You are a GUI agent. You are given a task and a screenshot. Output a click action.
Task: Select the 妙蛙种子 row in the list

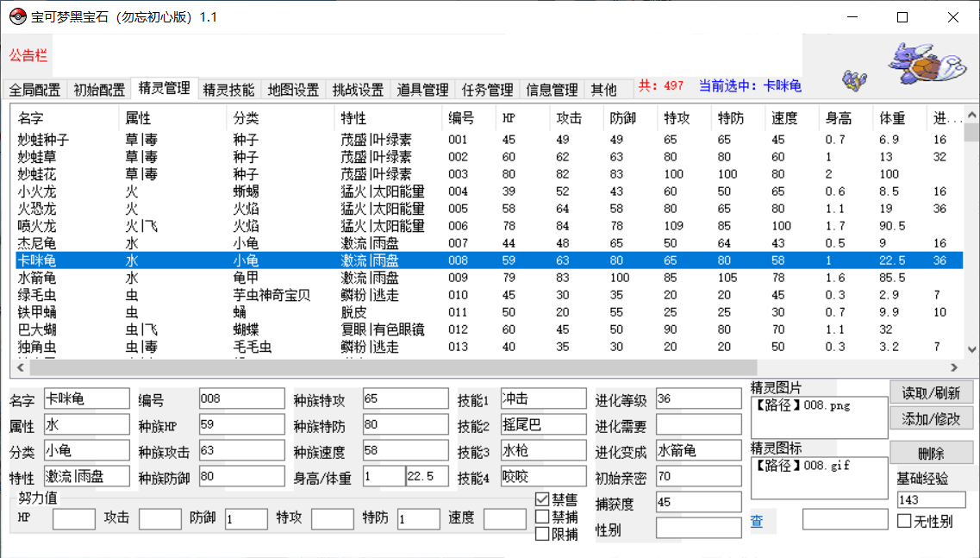(x=489, y=139)
